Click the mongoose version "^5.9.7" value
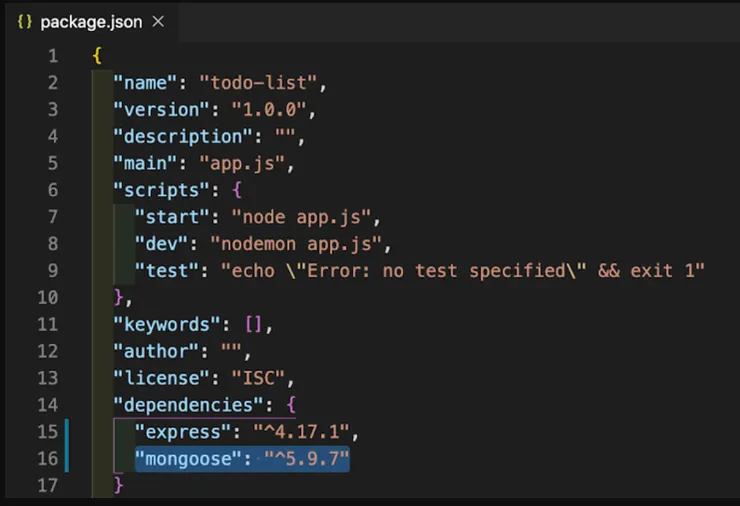Image resolution: width=740 pixels, height=506 pixels. (x=306, y=458)
